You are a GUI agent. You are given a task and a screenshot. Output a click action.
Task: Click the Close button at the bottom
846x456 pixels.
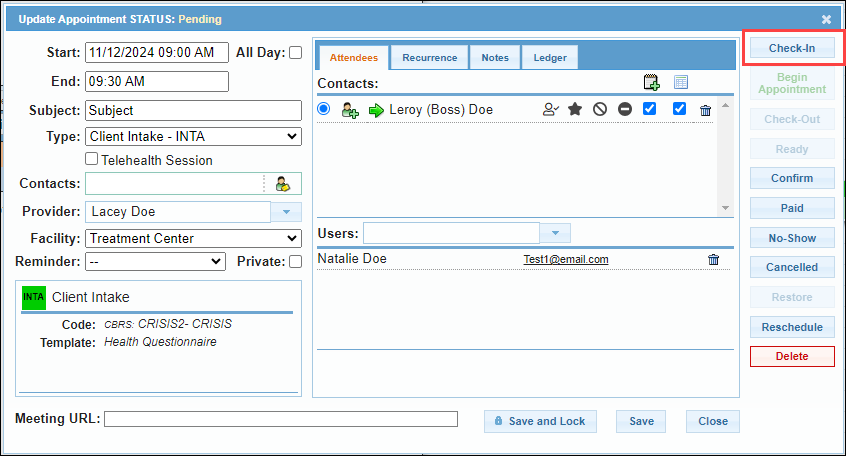(713, 421)
